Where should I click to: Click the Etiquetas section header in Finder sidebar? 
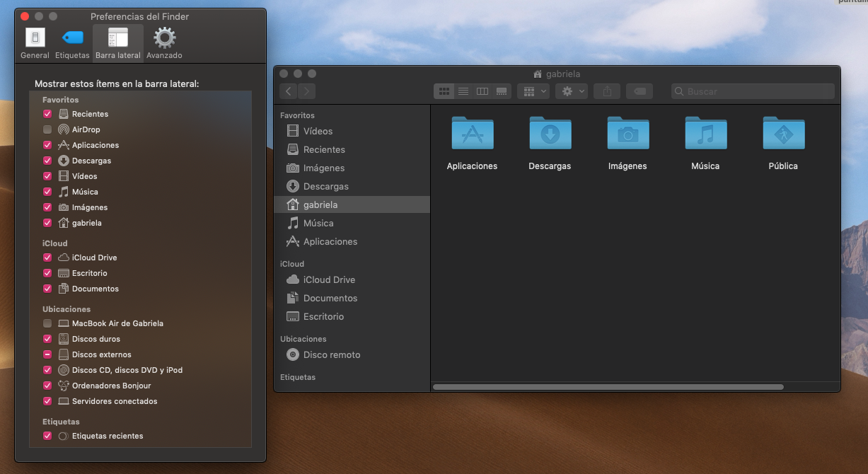[298, 377]
